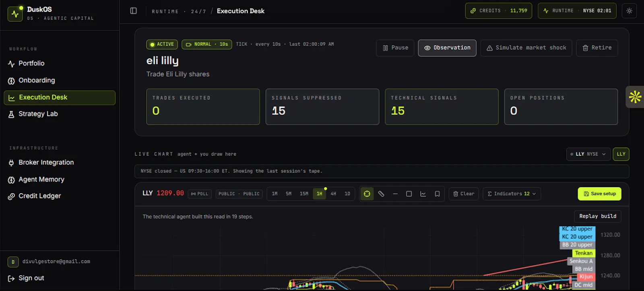Click the Senkou A indicator label
The height and width of the screenshot is (291, 644).
pos(581,261)
